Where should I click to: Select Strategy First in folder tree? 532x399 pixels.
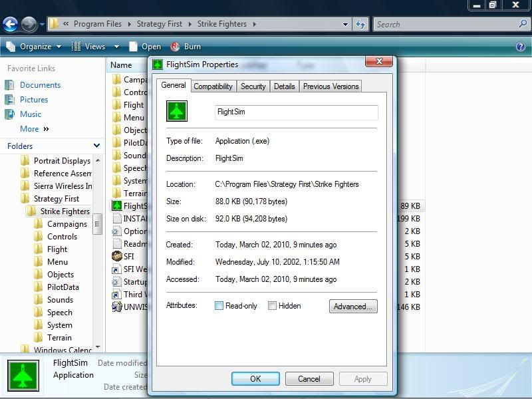click(56, 198)
